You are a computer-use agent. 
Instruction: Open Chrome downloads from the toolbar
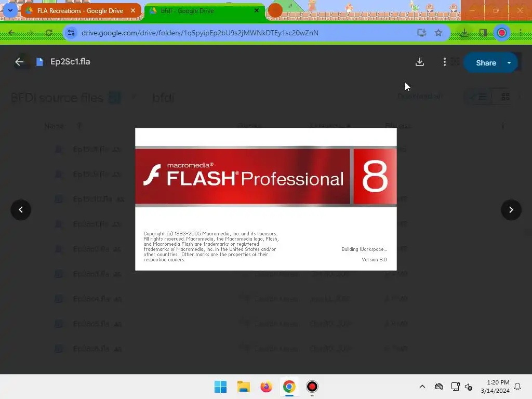tap(464, 33)
